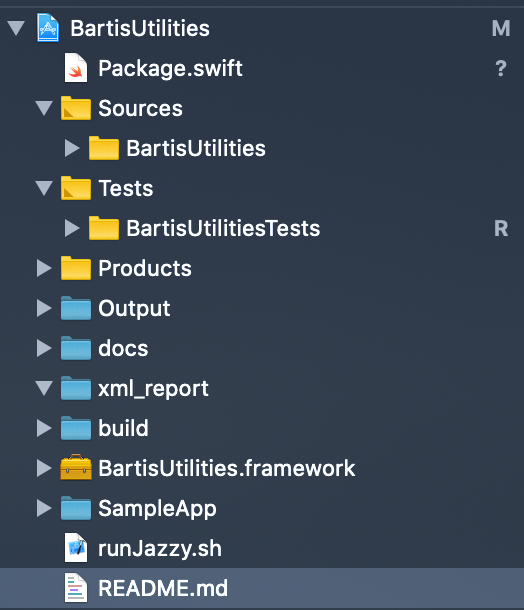
Task: Click the blue Output folder icon
Action: click(x=76, y=308)
